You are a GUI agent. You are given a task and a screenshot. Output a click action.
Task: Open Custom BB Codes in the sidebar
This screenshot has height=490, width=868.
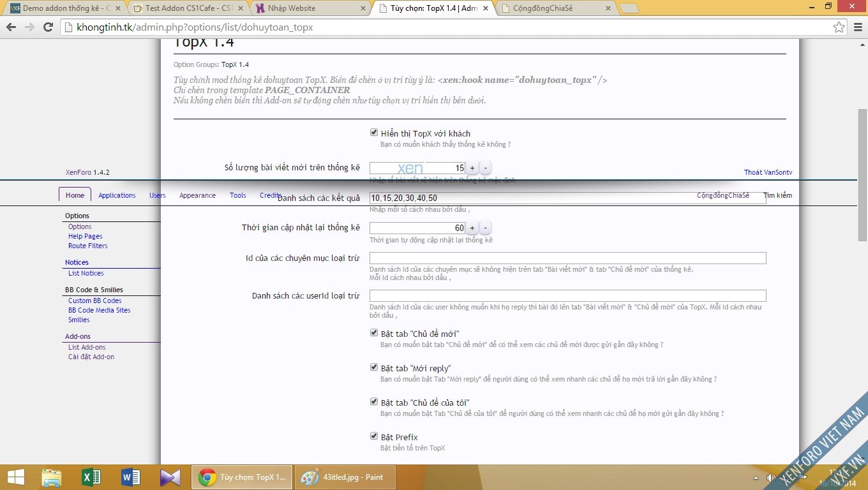point(95,301)
